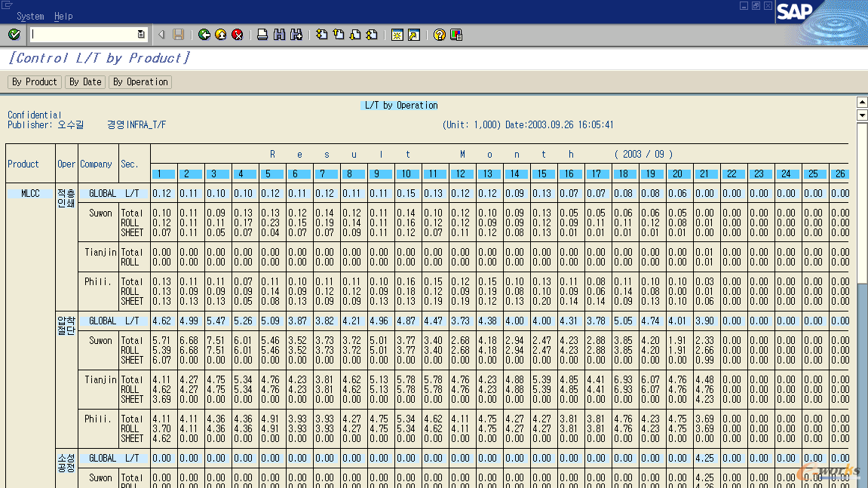Click the 0.20 value in Phili. SHEET row
Screen dimensions: 868x488
[x=541, y=302]
